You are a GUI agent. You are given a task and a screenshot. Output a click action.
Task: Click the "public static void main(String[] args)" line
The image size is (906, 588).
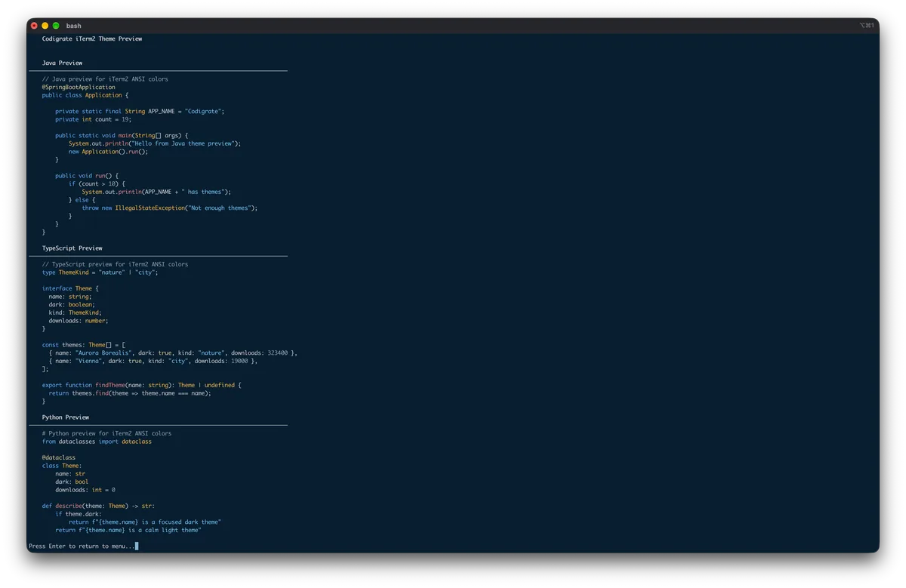[x=122, y=135]
